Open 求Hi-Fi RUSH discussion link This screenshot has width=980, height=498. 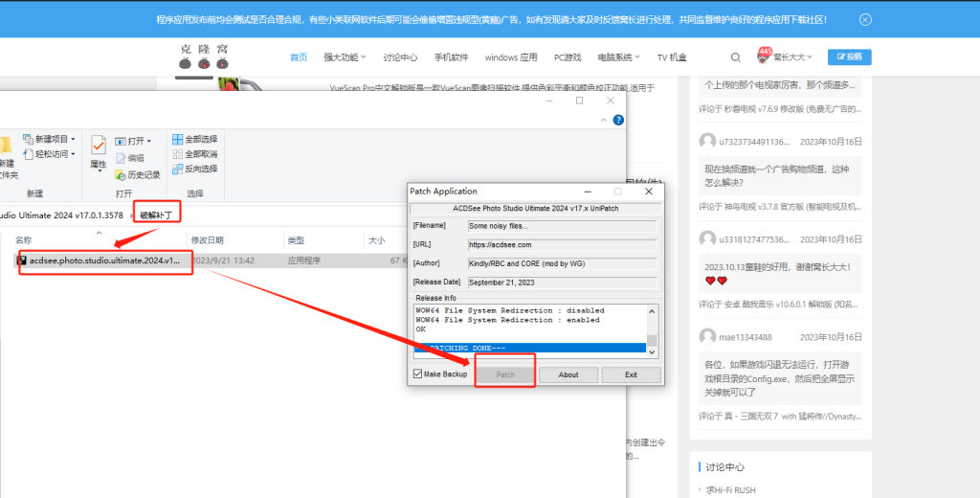click(730, 490)
